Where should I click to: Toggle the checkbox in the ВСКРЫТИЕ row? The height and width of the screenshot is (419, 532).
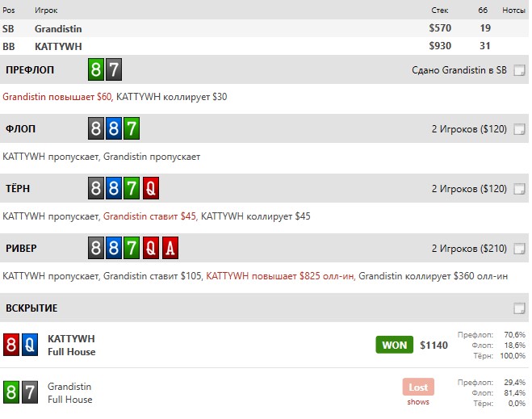(x=519, y=308)
